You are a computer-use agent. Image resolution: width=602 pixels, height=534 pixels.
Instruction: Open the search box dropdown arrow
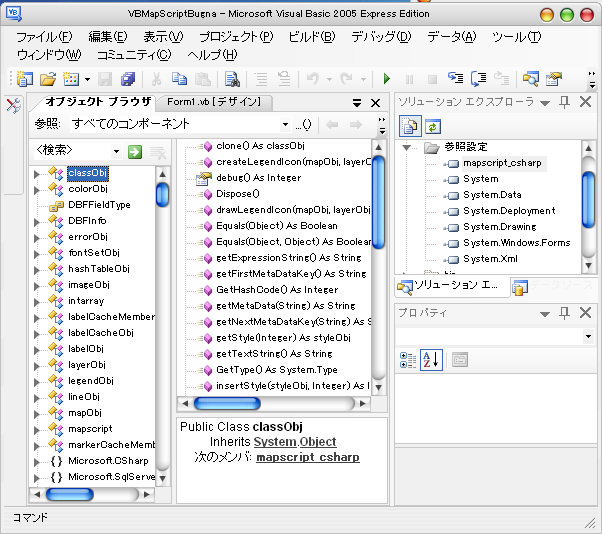116,152
